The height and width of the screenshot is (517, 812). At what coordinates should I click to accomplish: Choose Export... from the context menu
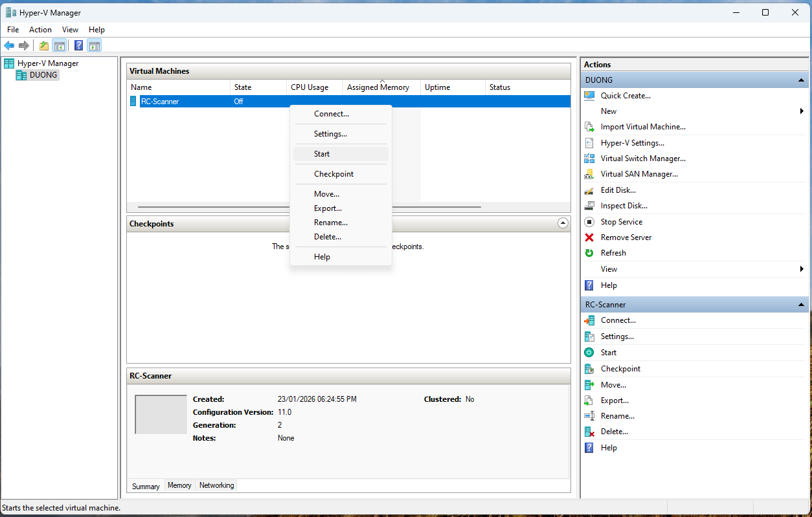coord(341,208)
